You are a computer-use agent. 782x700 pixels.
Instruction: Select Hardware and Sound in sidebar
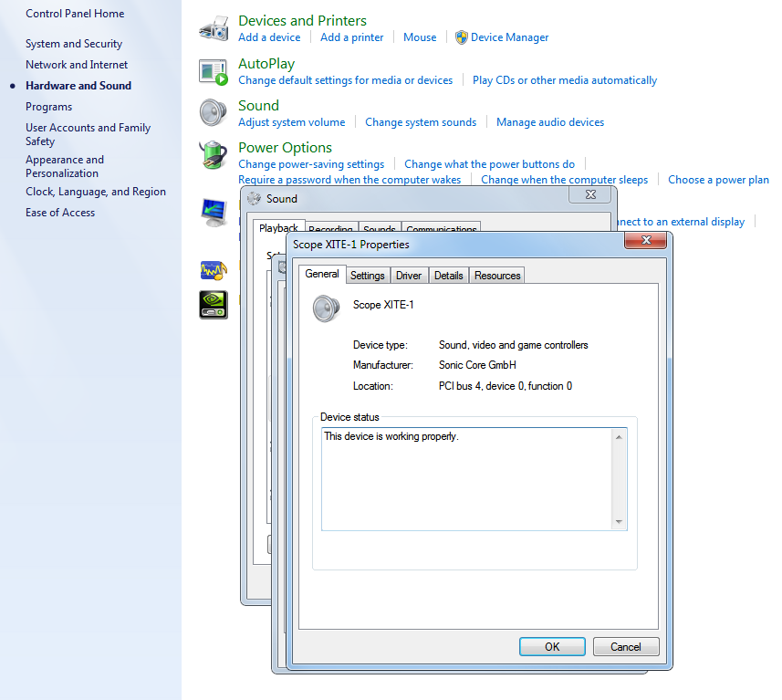click(x=78, y=86)
